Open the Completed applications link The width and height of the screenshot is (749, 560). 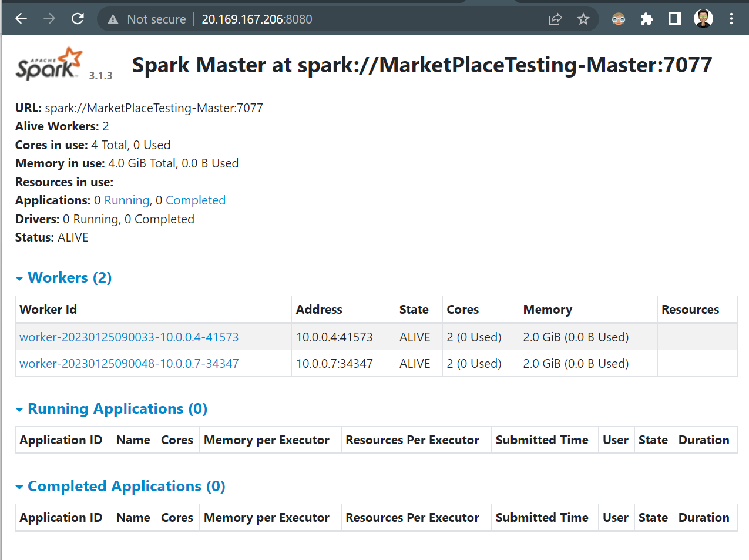(x=196, y=200)
